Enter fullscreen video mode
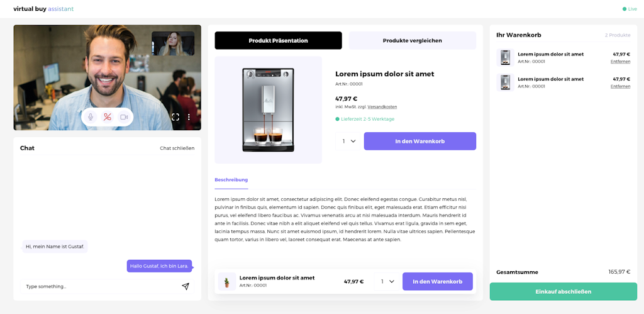 pos(175,117)
